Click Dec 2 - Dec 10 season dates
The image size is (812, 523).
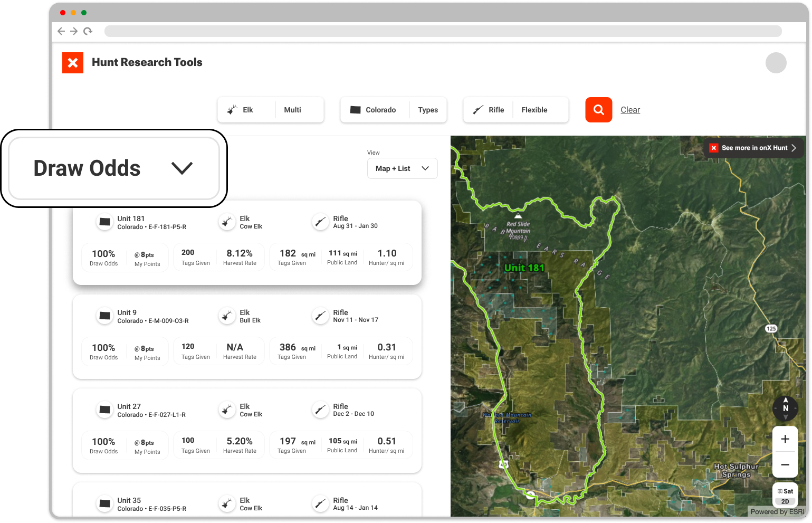pyautogui.click(x=354, y=414)
